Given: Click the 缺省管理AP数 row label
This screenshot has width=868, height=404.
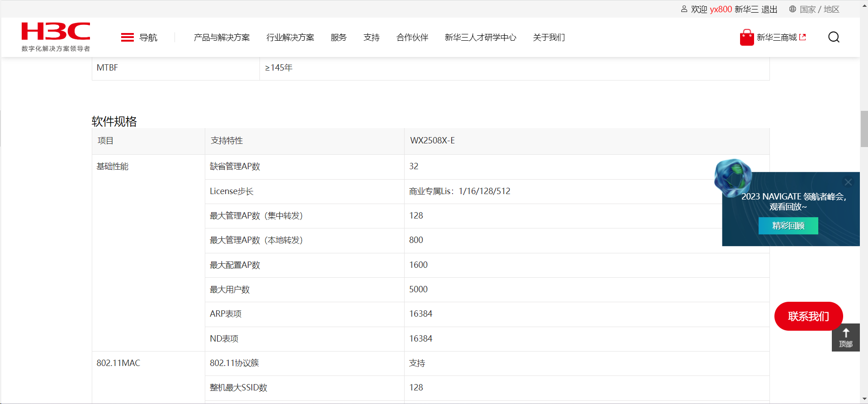Looking at the screenshot, I should (235, 166).
